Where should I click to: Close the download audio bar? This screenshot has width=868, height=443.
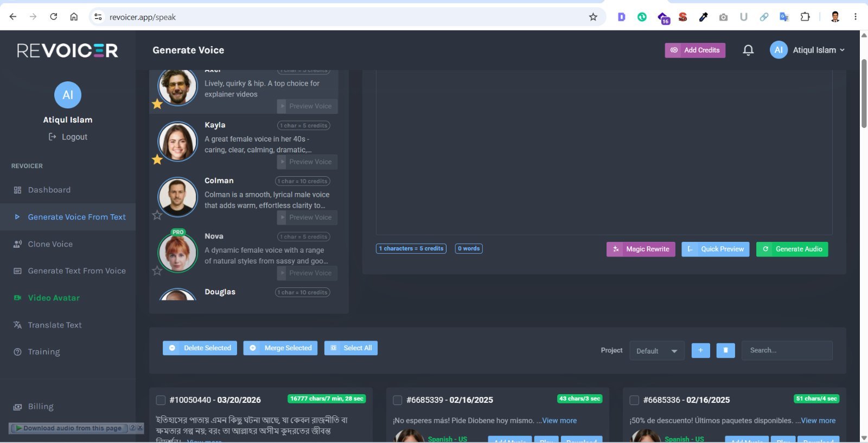[139, 428]
